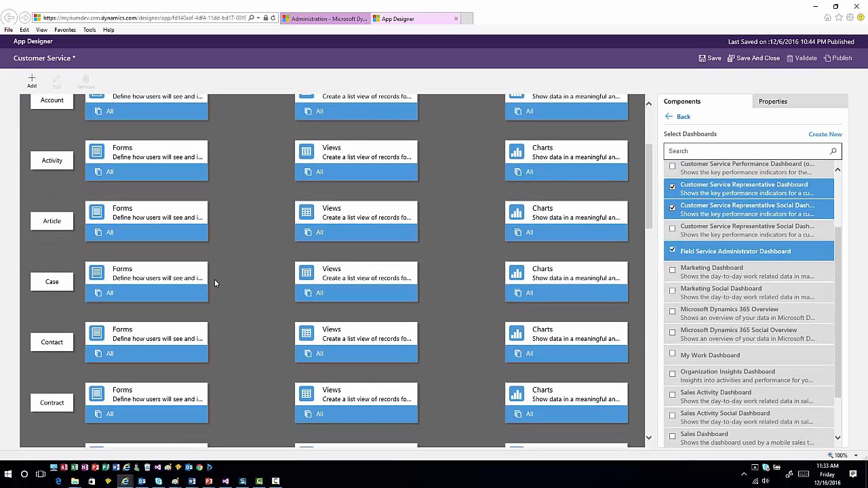Click the Charts icon in Contact row
The height and width of the screenshot is (488, 868).
click(517, 333)
